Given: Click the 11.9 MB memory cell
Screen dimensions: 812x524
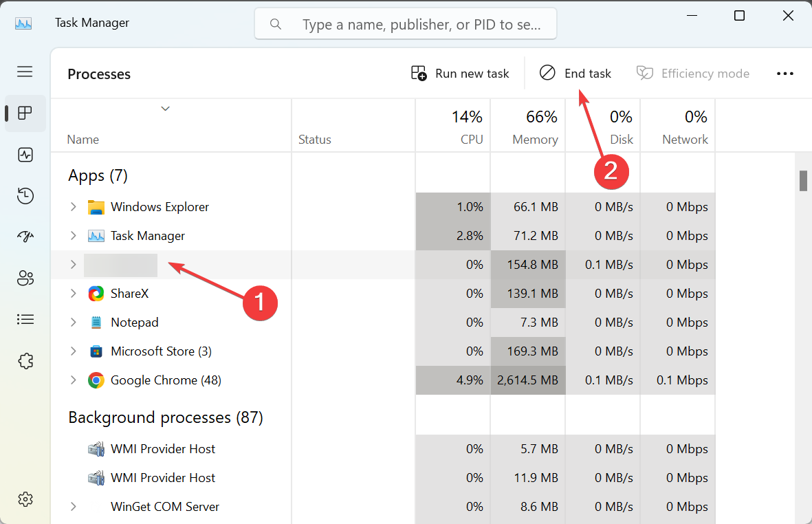Looking at the screenshot, I should pos(527,478).
